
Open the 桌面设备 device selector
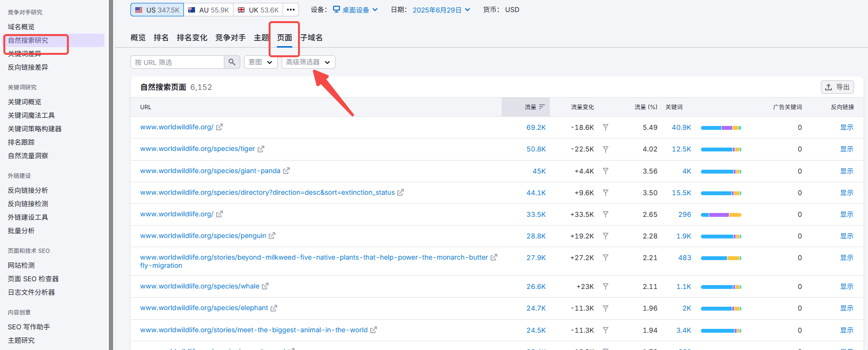click(355, 10)
